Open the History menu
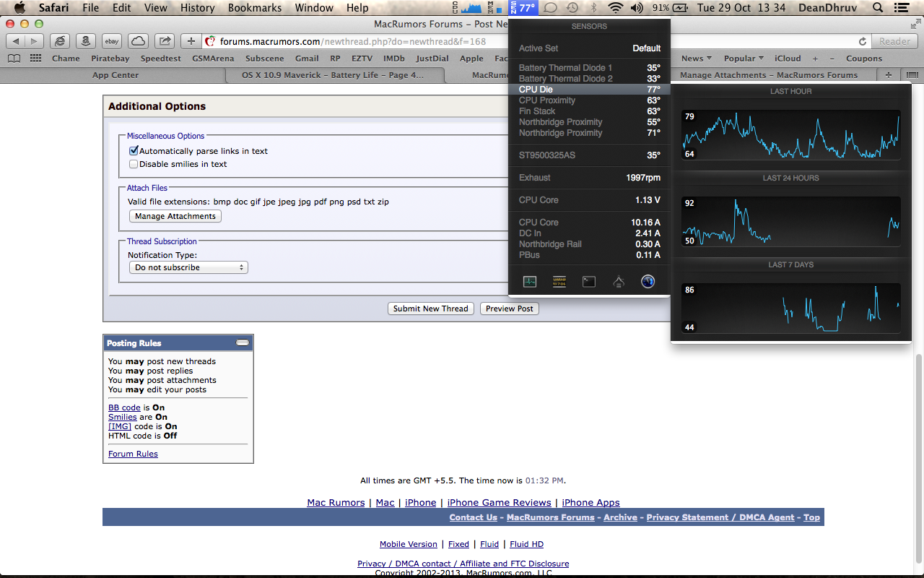 tap(197, 7)
